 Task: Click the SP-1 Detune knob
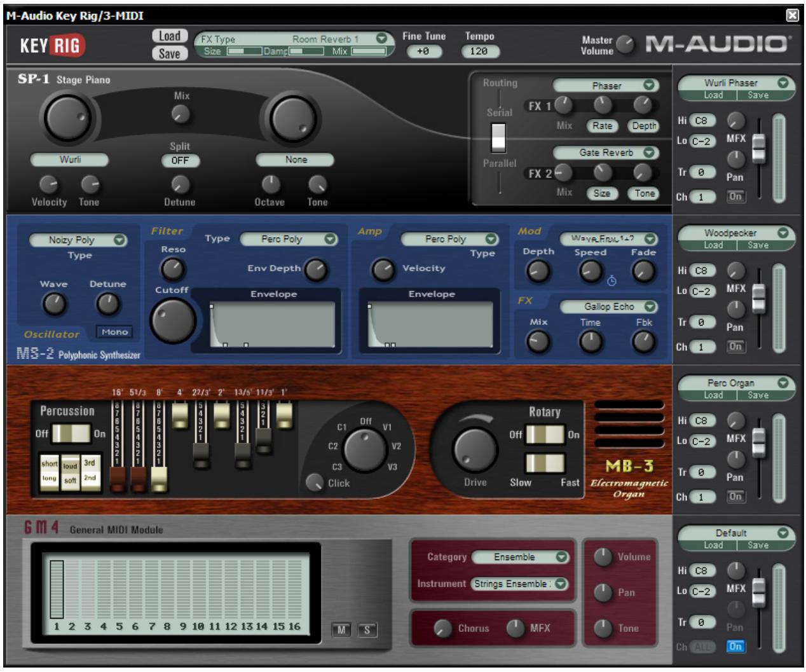point(181,185)
